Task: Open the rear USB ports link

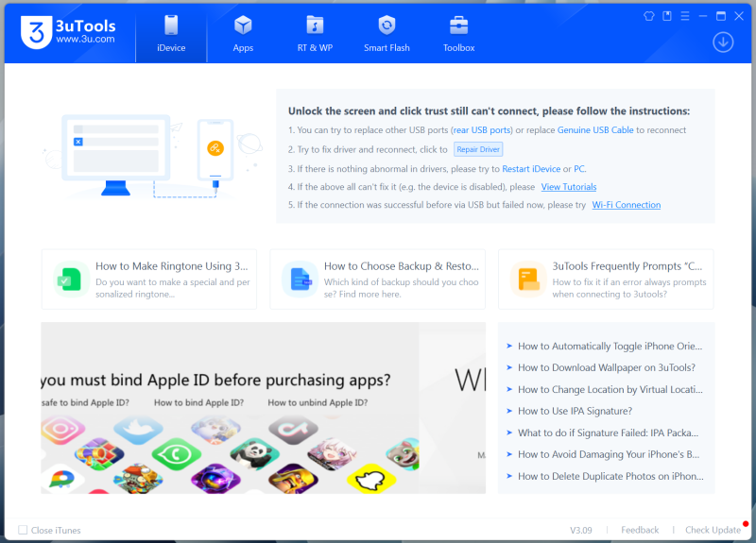Action: click(482, 130)
